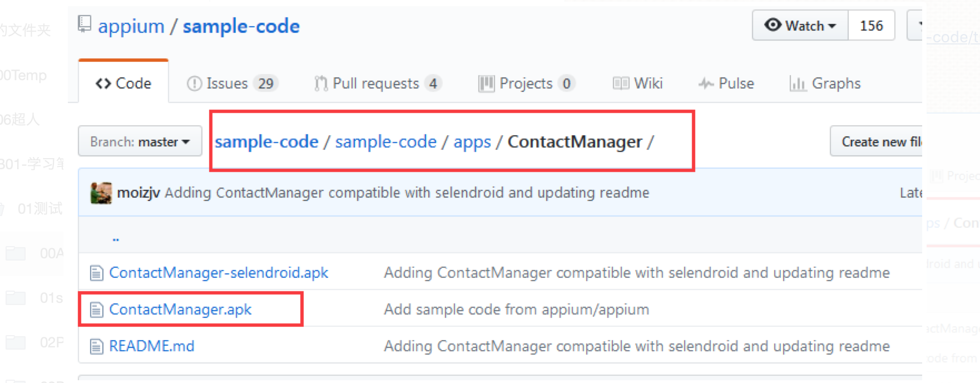Viewport: 980px width, 383px height.
Task: Click the Graphs tab bar-chart icon
Action: [x=798, y=84]
